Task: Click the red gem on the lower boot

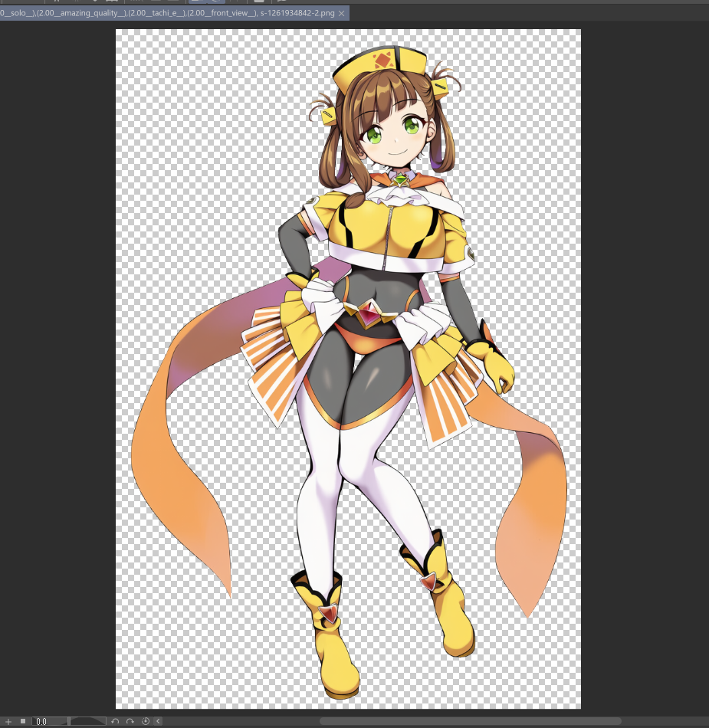Action: (328, 612)
